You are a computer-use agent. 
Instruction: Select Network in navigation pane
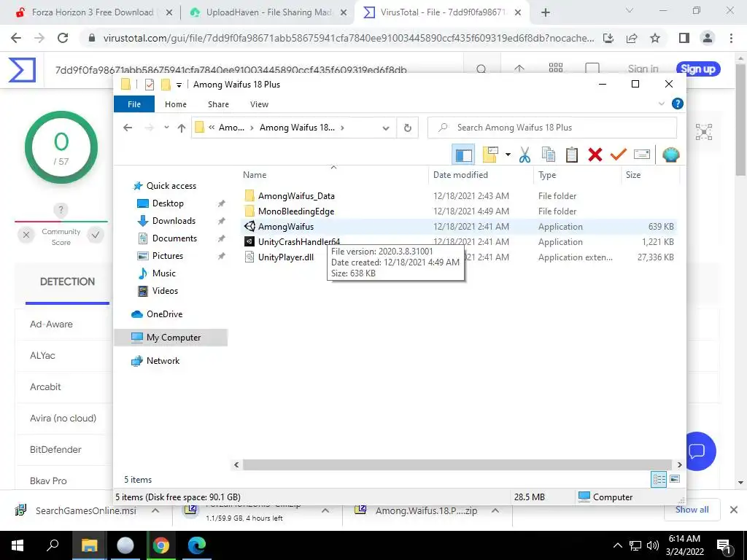pyautogui.click(x=163, y=361)
